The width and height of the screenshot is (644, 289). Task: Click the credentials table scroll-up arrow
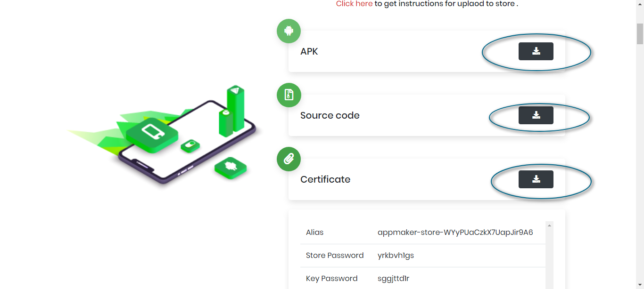point(549,225)
